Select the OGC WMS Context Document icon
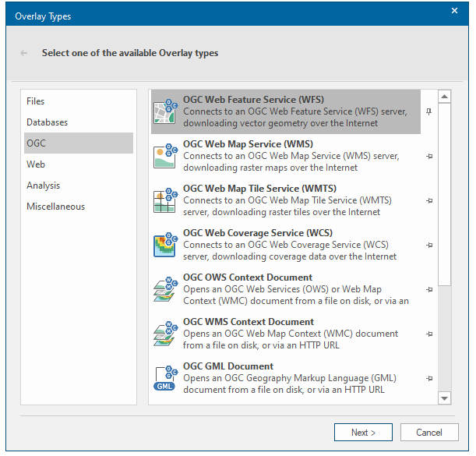This screenshot has height=456, width=476. click(165, 334)
